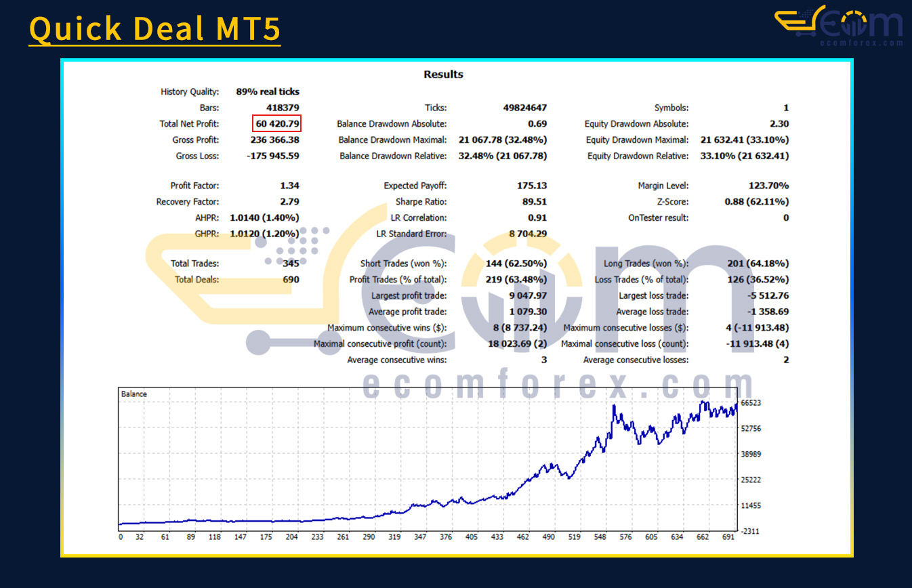Click Maximal consecutive loss value -11 913.48 (4)
The height and width of the screenshot is (588, 912).
(759, 344)
